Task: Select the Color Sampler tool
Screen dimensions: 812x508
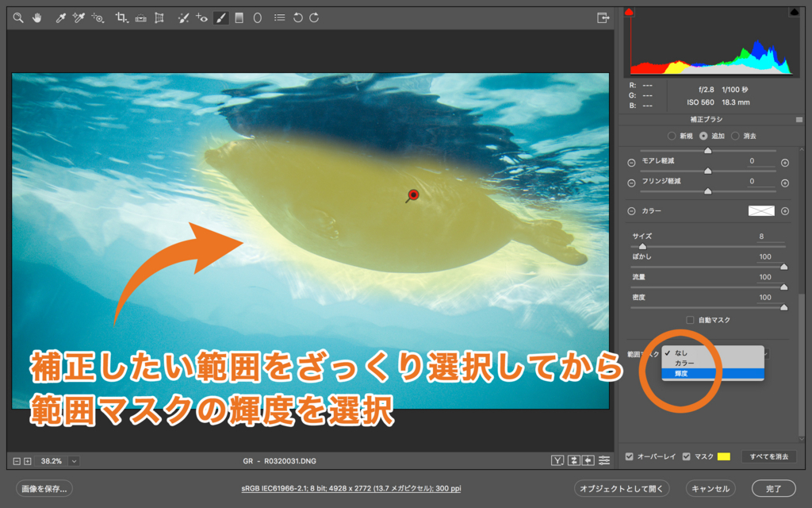Action: coord(79,17)
